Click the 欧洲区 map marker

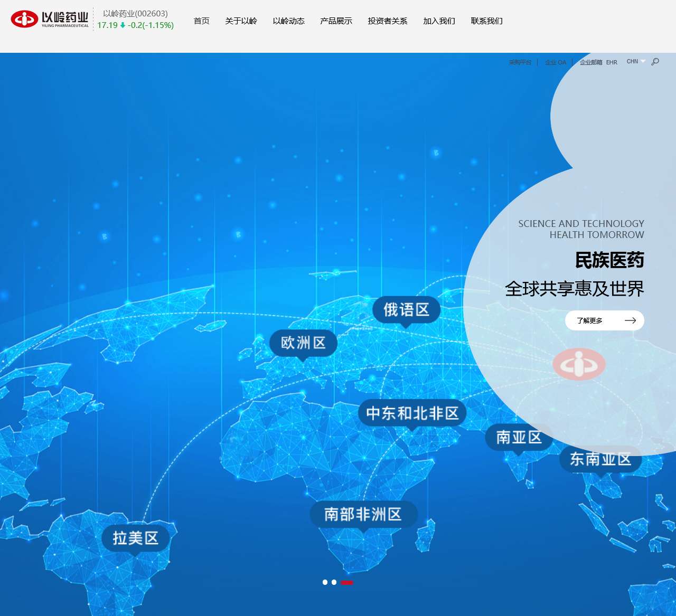303,343
